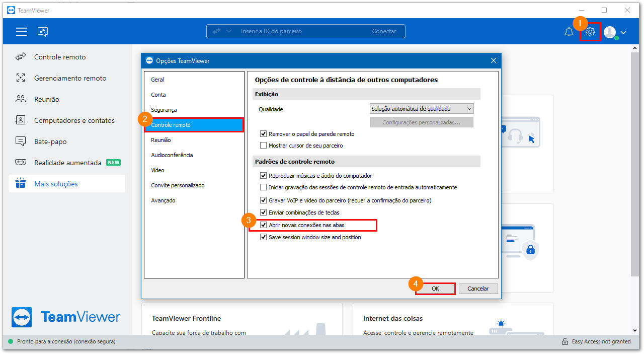The width and height of the screenshot is (644, 354).
Task: Enable Iniciar gravação das sessões automaticamente
Action: click(263, 187)
